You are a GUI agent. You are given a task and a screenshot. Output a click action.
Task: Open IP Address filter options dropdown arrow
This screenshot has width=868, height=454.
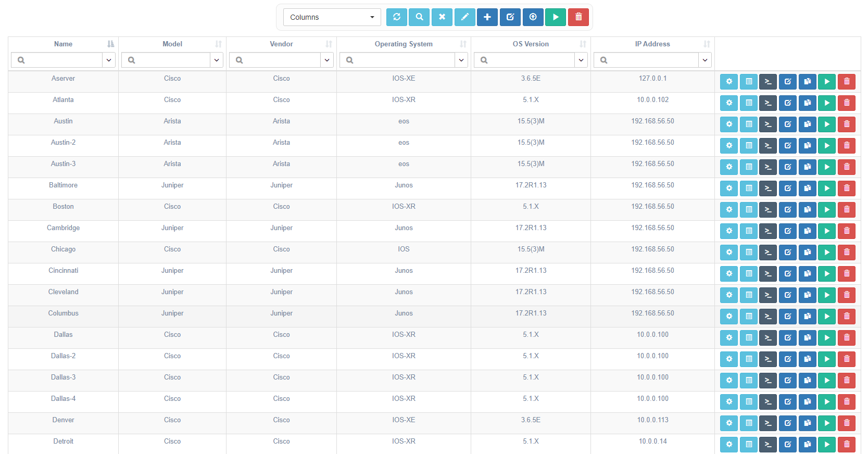[x=705, y=60]
